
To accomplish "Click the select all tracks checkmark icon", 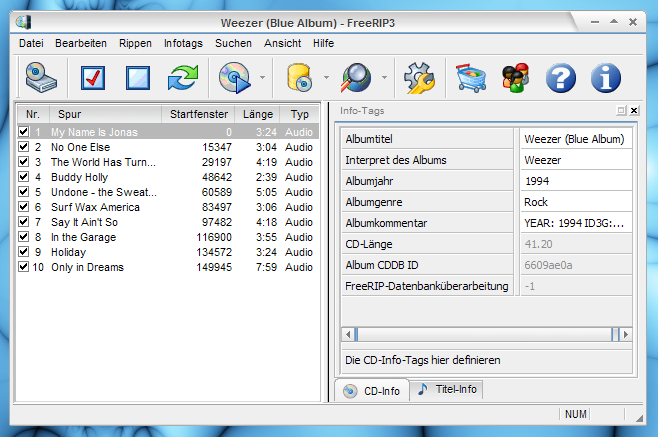I will 93,78.
